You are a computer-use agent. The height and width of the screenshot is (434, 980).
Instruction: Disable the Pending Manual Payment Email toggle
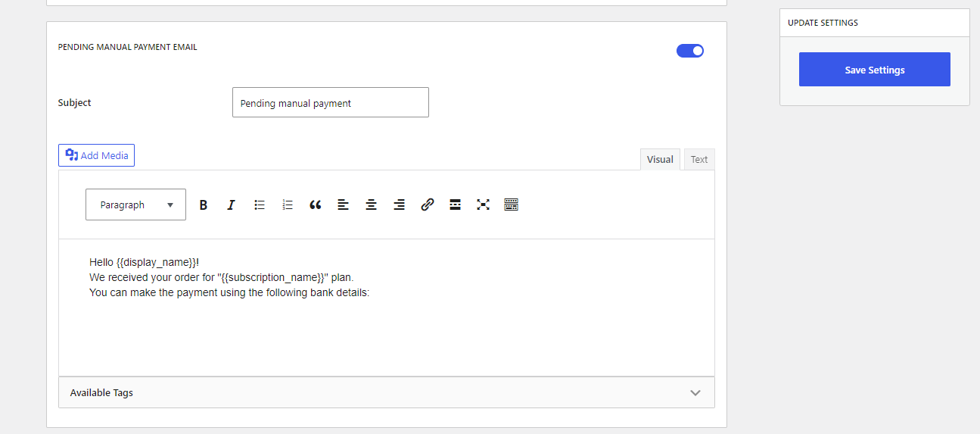(x=690, y=51)
